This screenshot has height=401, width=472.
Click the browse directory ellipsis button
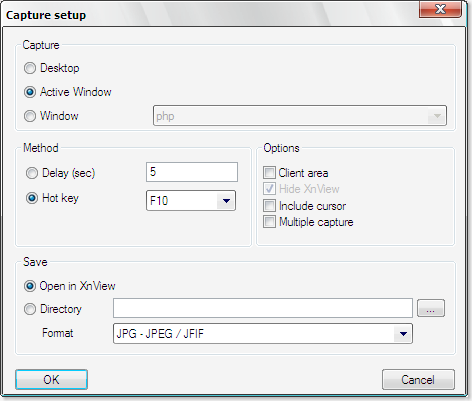431,308
